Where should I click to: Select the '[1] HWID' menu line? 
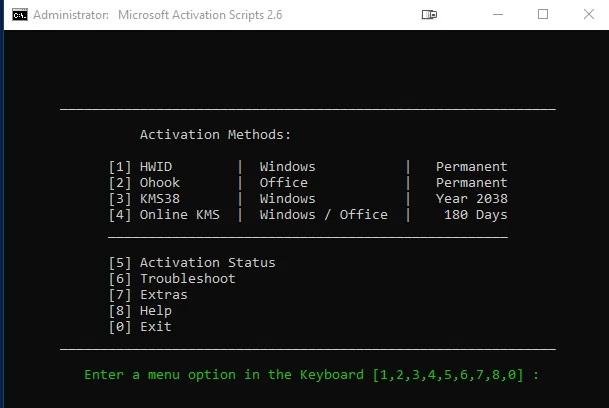tap(140, 167)
